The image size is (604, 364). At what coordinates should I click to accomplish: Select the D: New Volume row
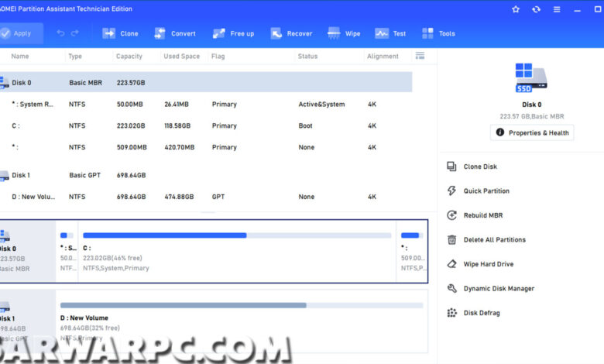[206, 197]
